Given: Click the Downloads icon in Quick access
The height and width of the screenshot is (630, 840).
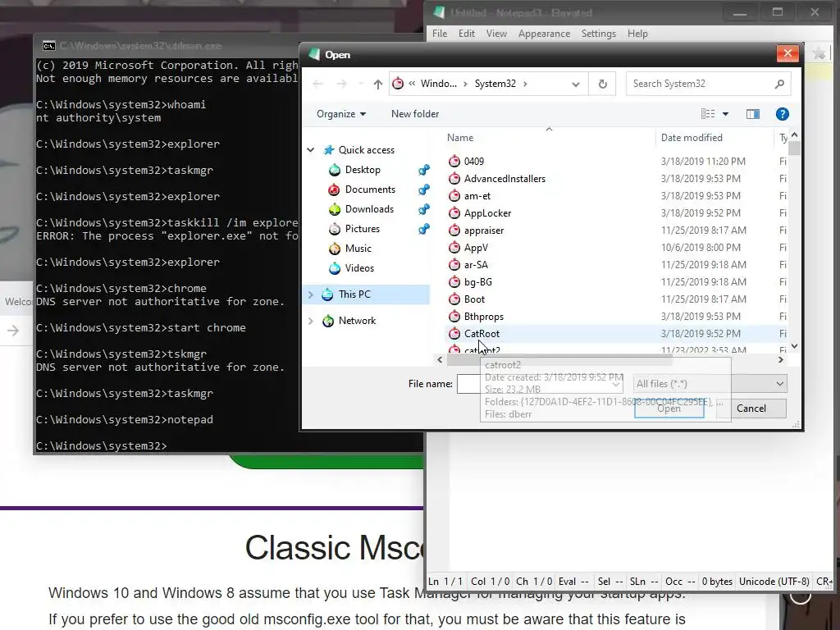Looking at the screenshot, I should (335, 209).
